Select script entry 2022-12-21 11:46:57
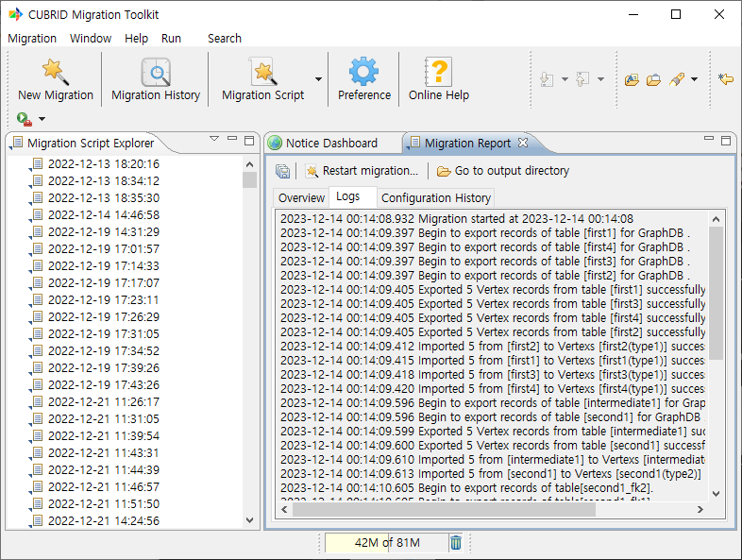The height and width of the screenshot is (560, 742). coord(104,486)
